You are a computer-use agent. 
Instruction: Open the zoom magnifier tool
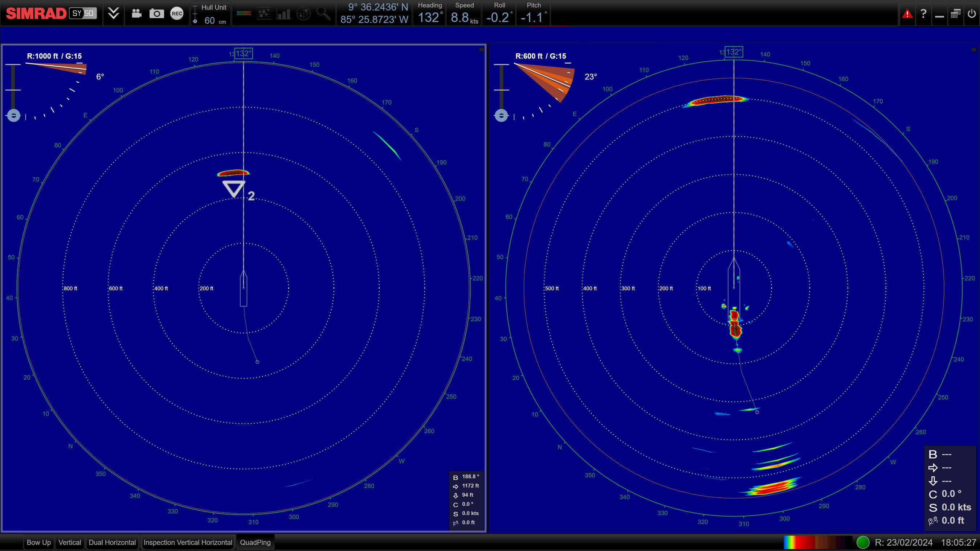click(324, 13)
